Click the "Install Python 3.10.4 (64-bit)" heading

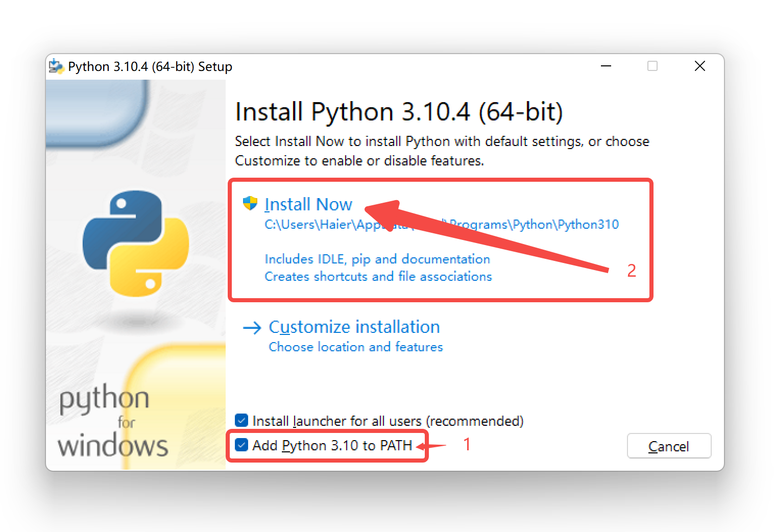(399, 112)
